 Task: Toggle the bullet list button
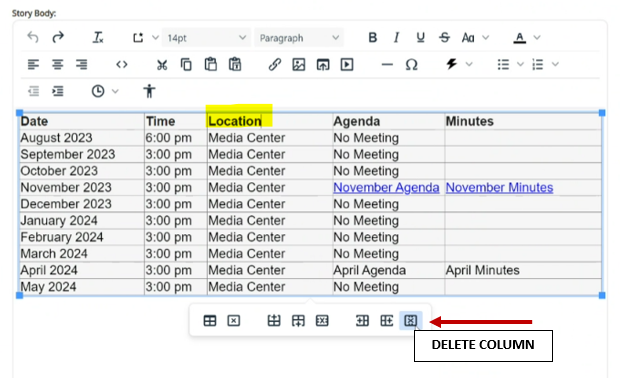click(x=503, y=64)
